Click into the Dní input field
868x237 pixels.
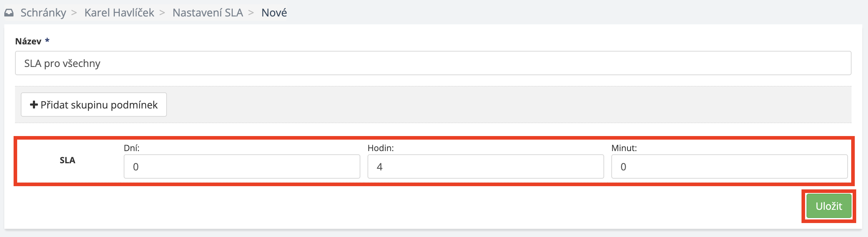[x=242, y=166]
